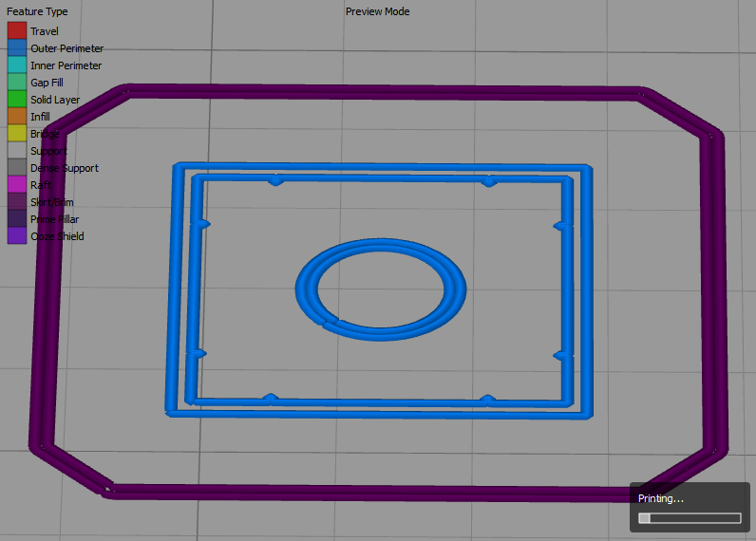Image resolution: width=756 pixels, height=541 pixels.
Task: Click the purple skirt outline toolpath
Action: [x=380, y=92]
